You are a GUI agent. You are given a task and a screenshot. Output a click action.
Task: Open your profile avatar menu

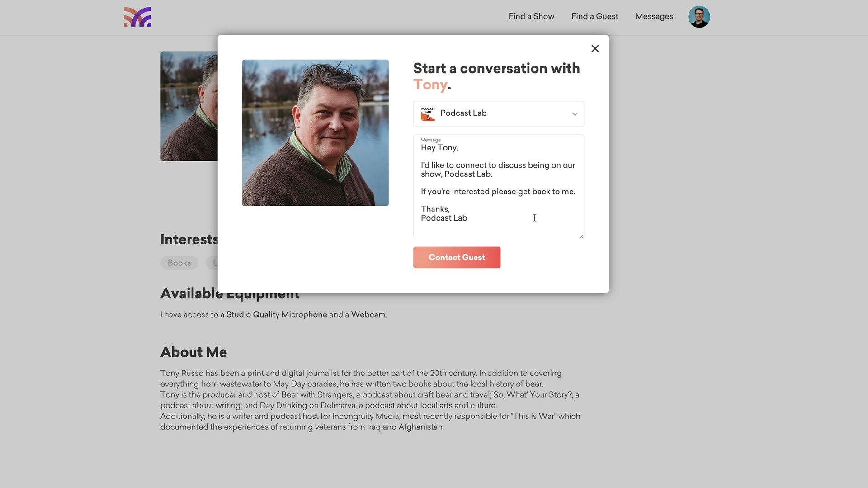[699, 16]
